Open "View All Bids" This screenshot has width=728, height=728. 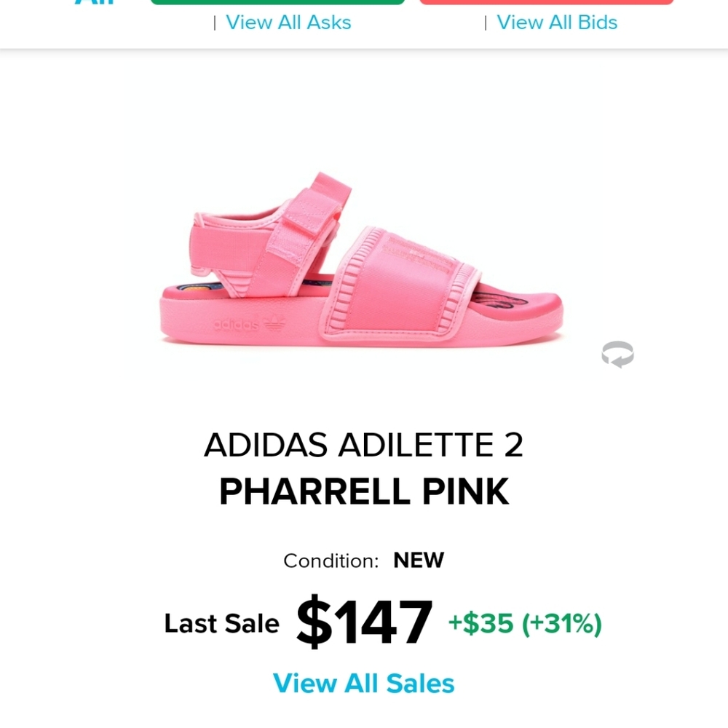558,23
